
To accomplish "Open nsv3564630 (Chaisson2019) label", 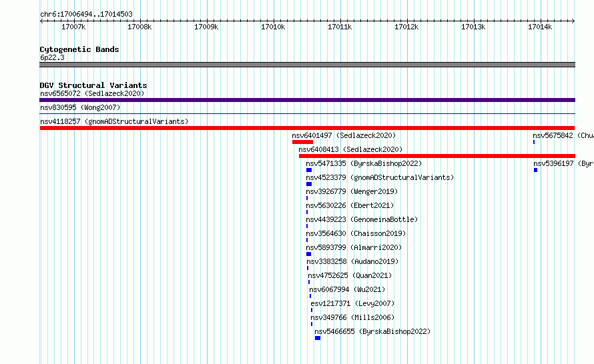I will pyautogui.click(x=356, y=233).
